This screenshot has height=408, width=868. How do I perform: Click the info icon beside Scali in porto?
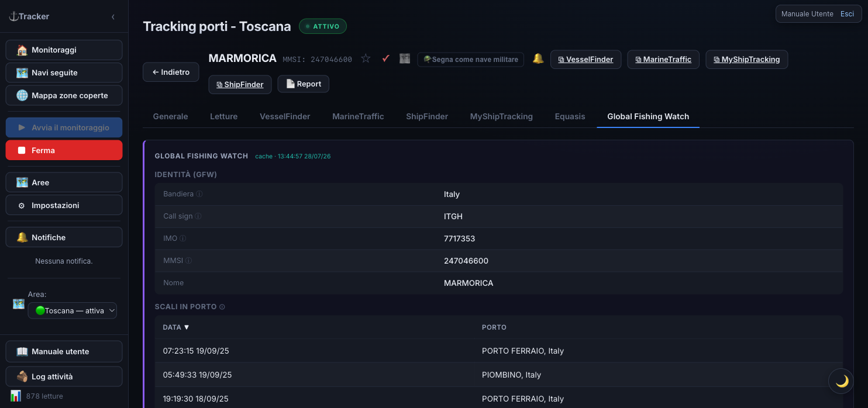[x=222, y=307]
